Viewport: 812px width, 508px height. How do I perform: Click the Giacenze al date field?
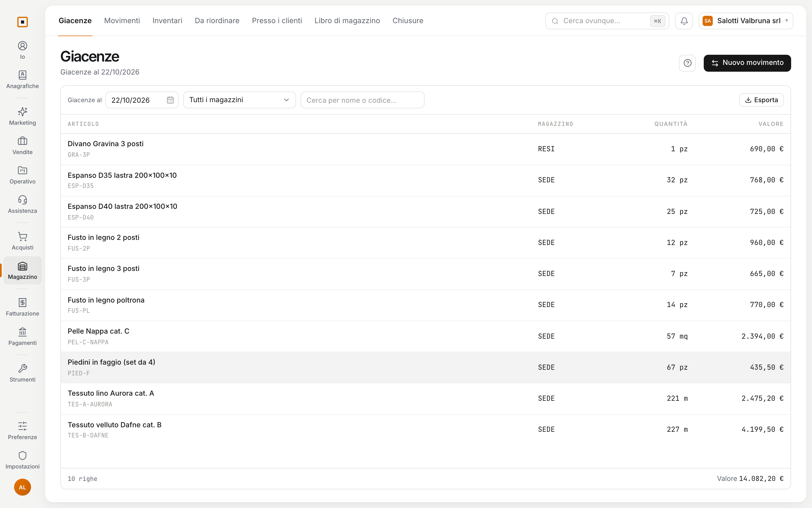pyautogui.click(x=142, y=100)
